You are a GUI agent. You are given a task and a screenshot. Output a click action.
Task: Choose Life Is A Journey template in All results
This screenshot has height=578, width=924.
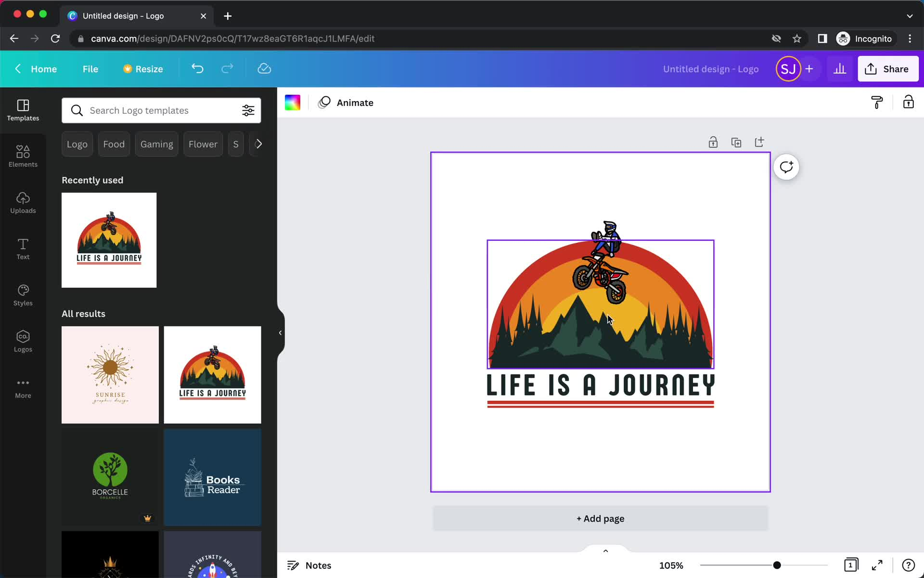(x=213, y=375)
